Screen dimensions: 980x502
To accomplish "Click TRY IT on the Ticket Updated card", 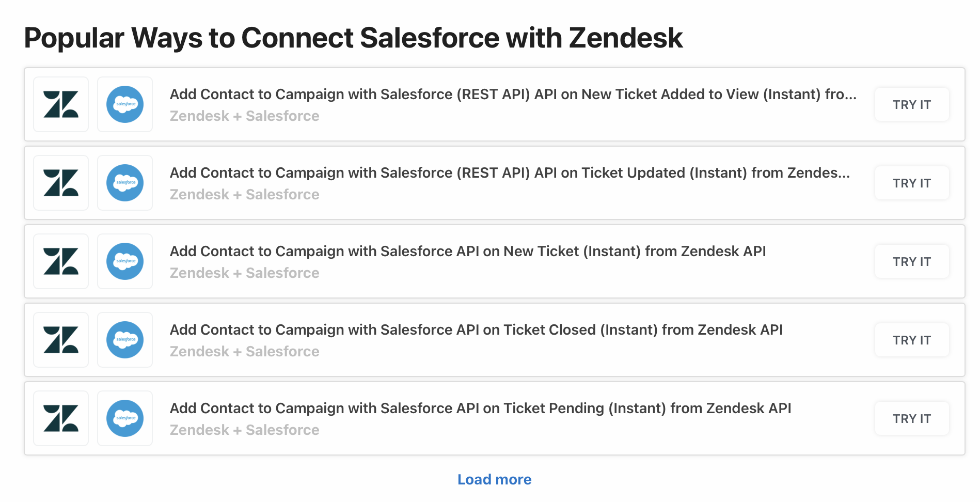I will [x=911, y=183].
